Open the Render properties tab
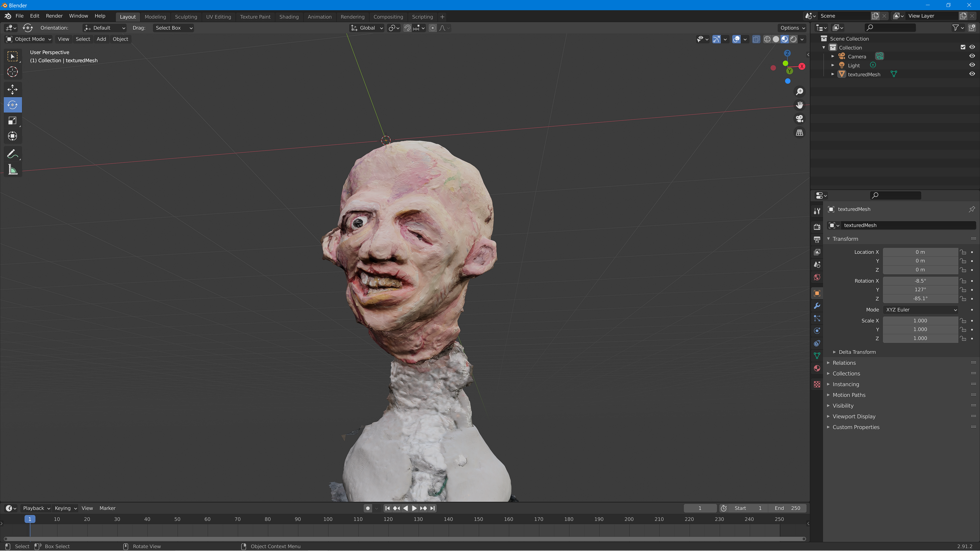This screenshot has width=980, height=551. tap(817, 227)
